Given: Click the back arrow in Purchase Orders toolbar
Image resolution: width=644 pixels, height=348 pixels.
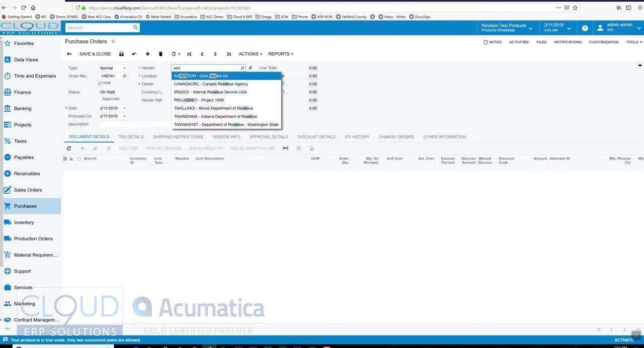Looking at the screenshot, I should coord(69,54).
